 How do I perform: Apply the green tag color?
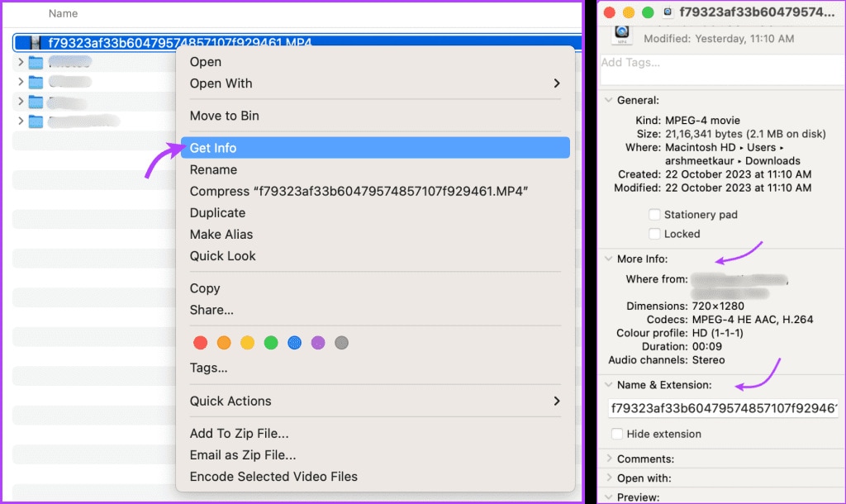(271, 343)
